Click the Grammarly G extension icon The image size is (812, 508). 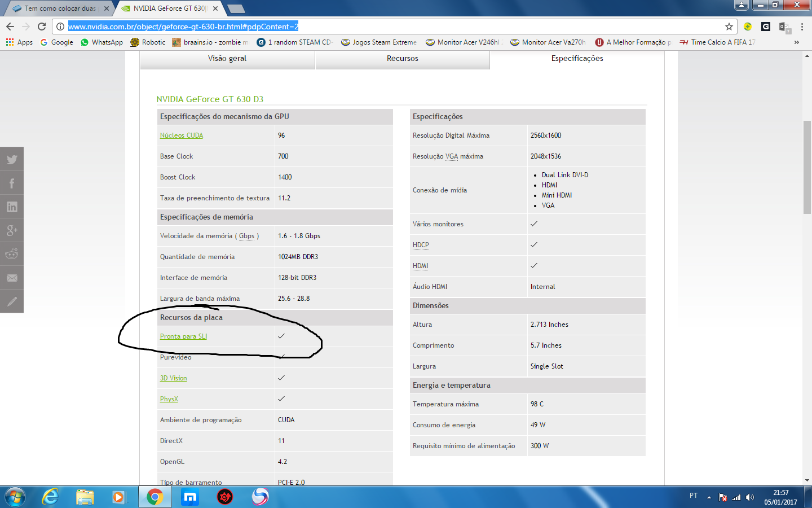(766, 27)
